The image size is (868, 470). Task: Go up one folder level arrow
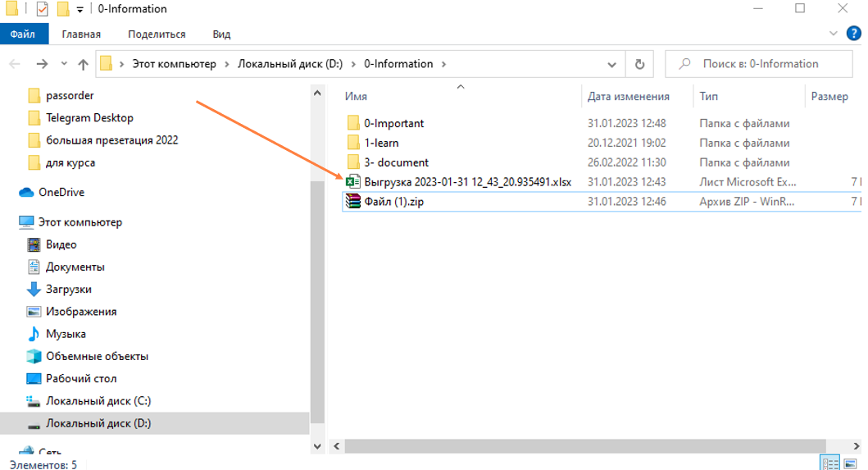point(83,64)
